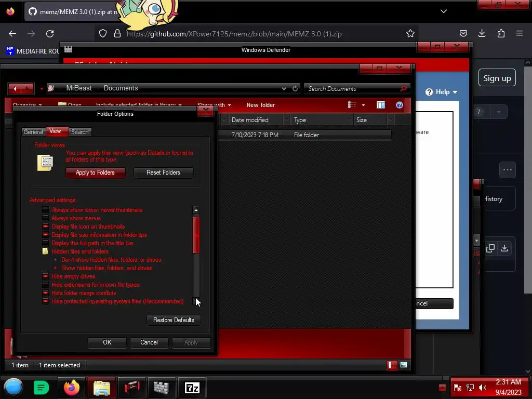Image resolution: width=532 pixels, height=399 pixels.
Task: Open Firefox extensions puzzle icon
Action: [x=501, y=33]
